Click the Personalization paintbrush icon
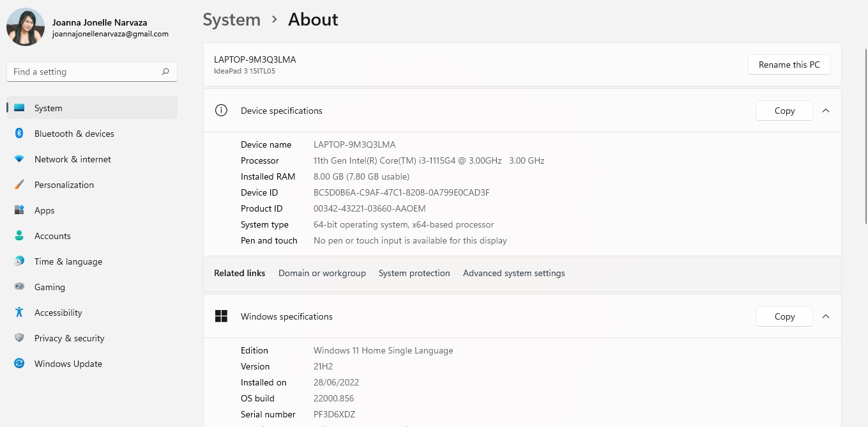 click(19, 185)
